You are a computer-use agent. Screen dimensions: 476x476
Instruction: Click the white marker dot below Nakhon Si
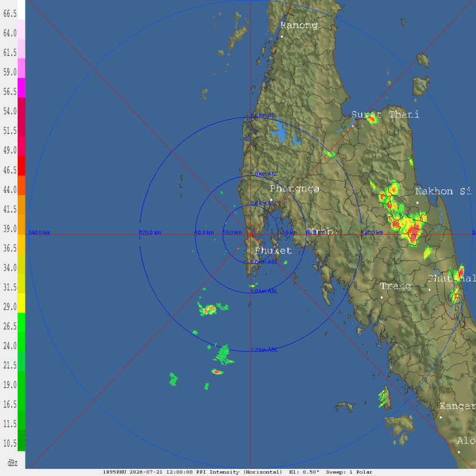tap(418, 202)
